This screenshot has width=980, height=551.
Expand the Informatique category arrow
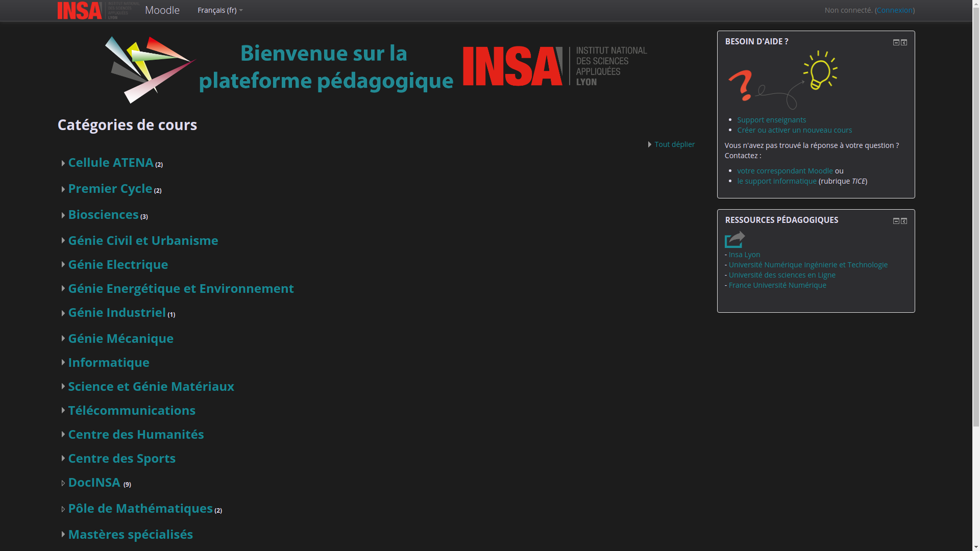[x=63, y=362]
